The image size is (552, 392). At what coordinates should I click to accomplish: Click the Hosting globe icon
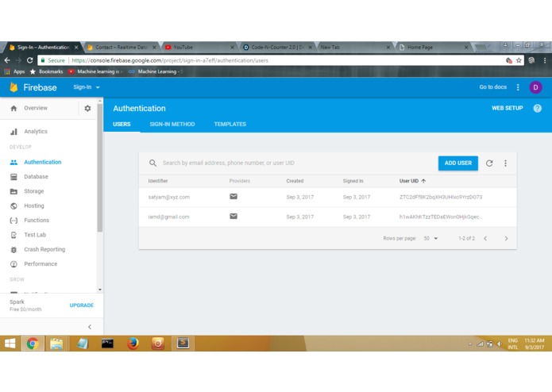pos(14,206)
